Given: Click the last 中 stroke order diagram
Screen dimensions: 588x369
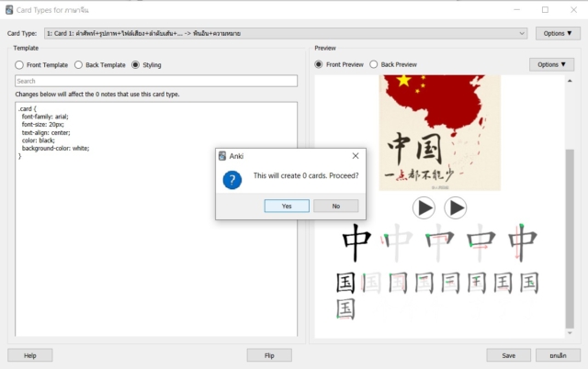Looking at the screenshot, I should [x=523, y=242].
